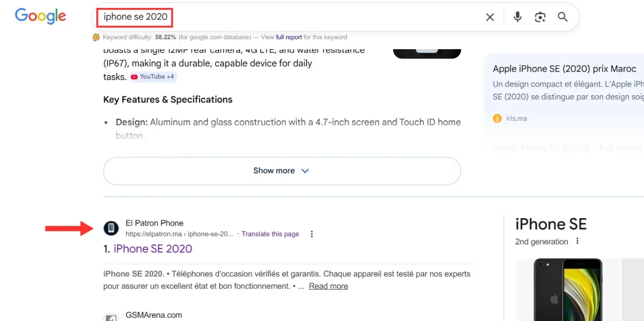The image size is (644, 321).
Task: Clear the search query with the X
Action: [x=489, y=17]
